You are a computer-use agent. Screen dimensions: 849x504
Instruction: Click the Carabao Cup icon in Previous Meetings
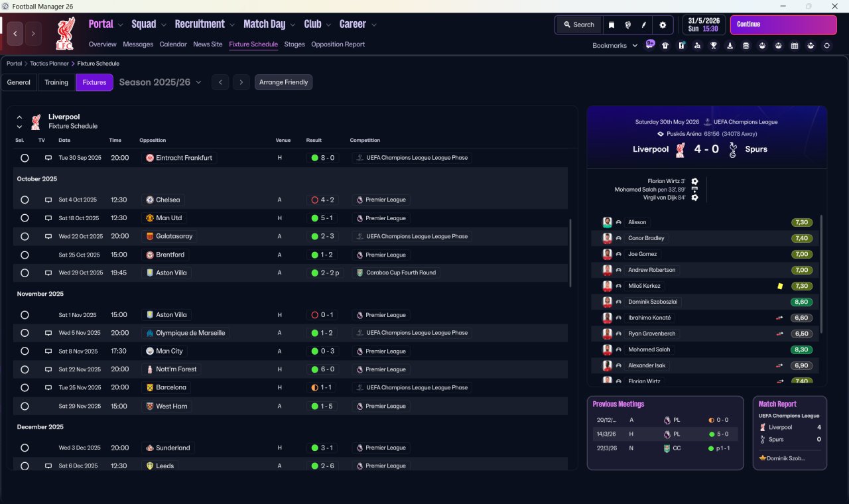[667, 448]
